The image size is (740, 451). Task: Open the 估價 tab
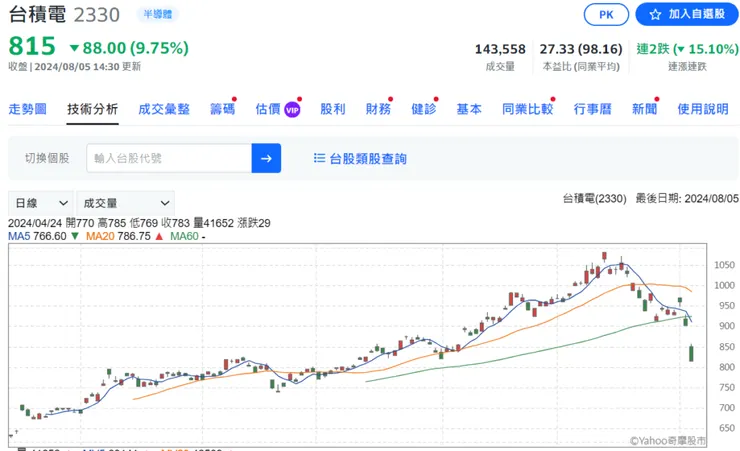(268, 109)
